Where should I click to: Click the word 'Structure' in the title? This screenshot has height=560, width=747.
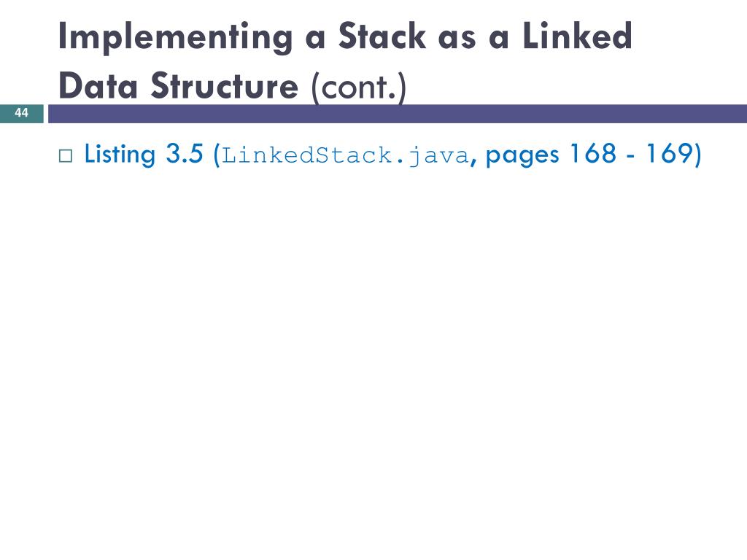(x=225, y=86)
